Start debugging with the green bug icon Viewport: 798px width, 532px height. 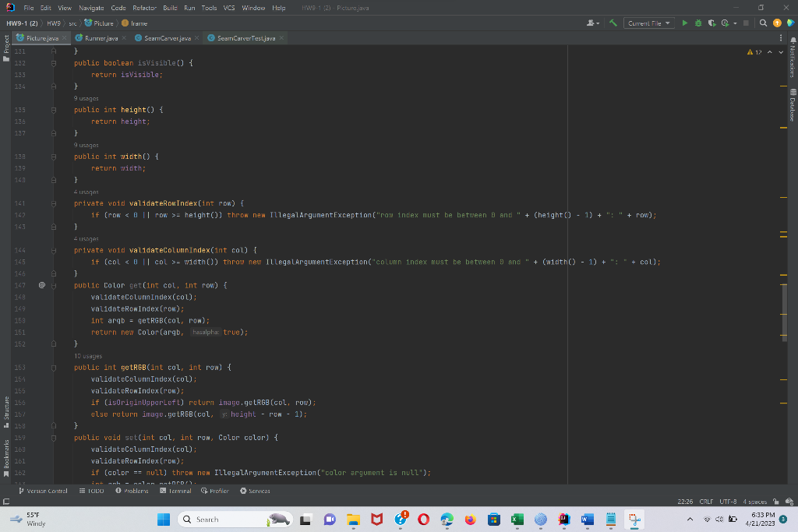pos(698,23)
